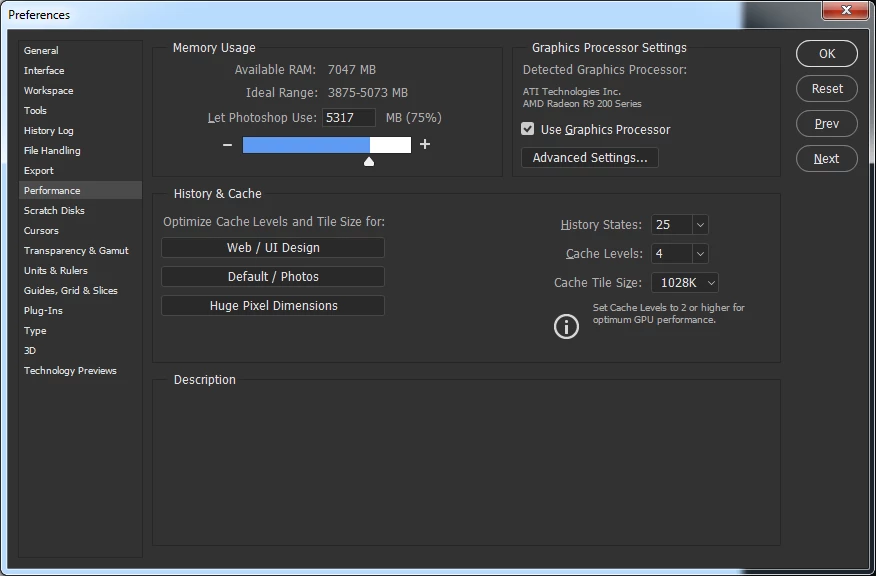Open History Log preferences
Image resolution: width=876 pixels, height=576 pixels.
click(x=80, y=131)
